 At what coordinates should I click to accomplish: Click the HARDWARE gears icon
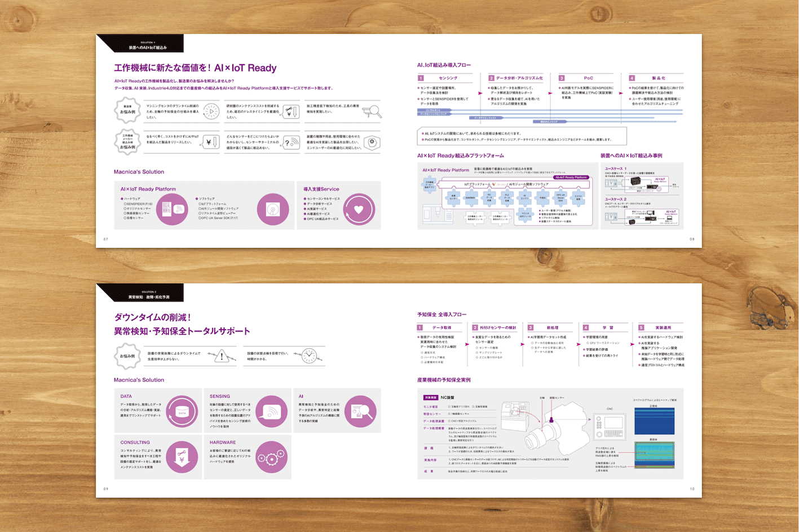pos(272,457)
